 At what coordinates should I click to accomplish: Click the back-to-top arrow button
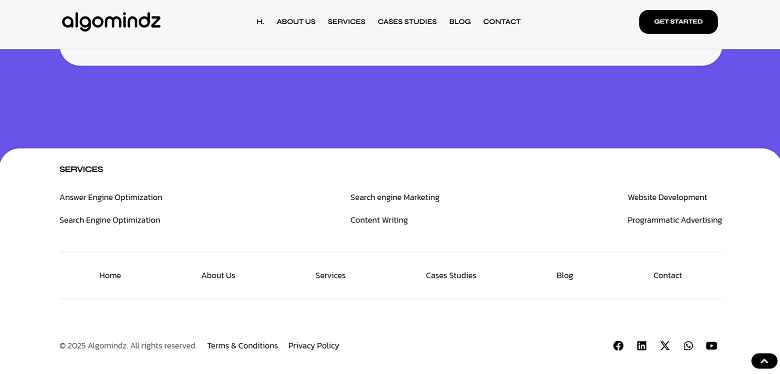[764, 361]
